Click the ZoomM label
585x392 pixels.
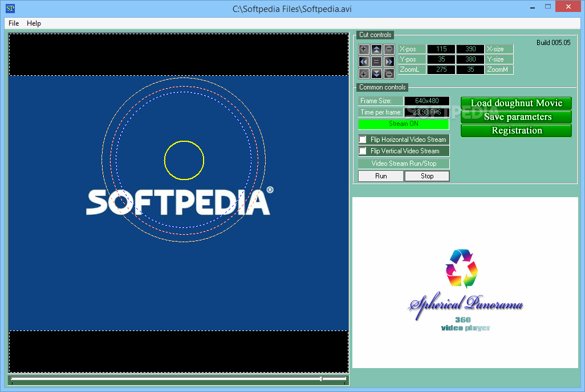(x=499, y=70)
